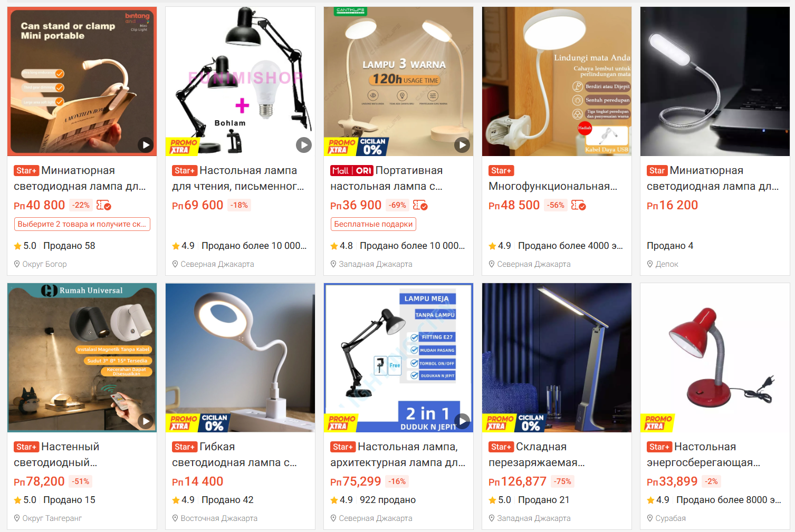Open red desk lamp product thumbnail

coord(715,357)
